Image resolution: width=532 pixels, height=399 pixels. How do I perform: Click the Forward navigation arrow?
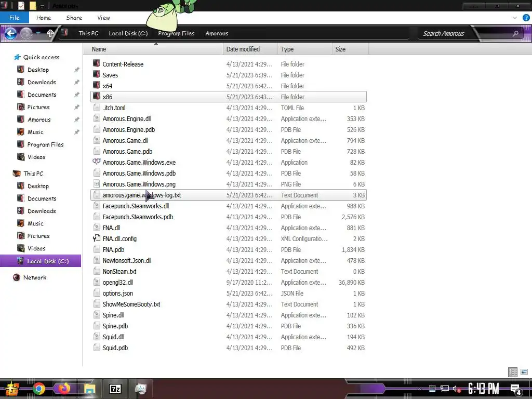coord(26,33)
